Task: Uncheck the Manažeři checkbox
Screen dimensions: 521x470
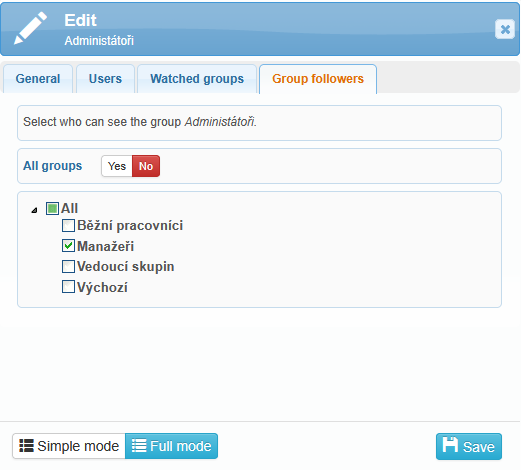Action: pos(68,246)
